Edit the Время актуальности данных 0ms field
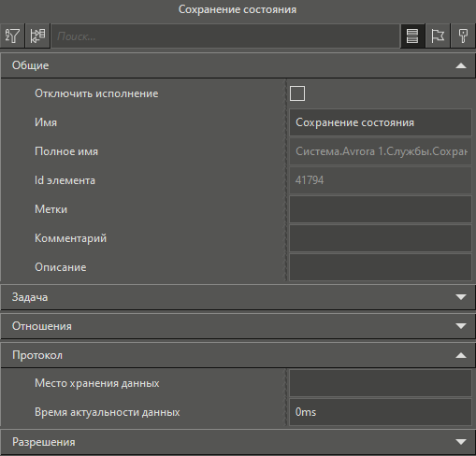Screen dimensions: 476x456 pyautogui.click(x=381, y=412)
